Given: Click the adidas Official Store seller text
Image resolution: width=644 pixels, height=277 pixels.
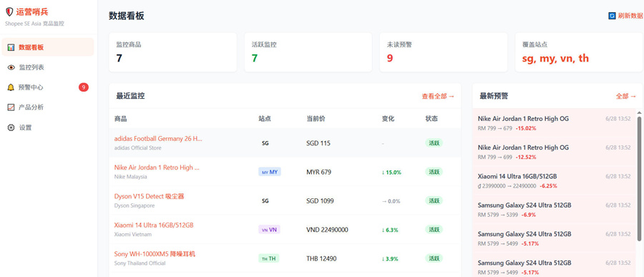Looking at the screenshot, I should 137,148.
